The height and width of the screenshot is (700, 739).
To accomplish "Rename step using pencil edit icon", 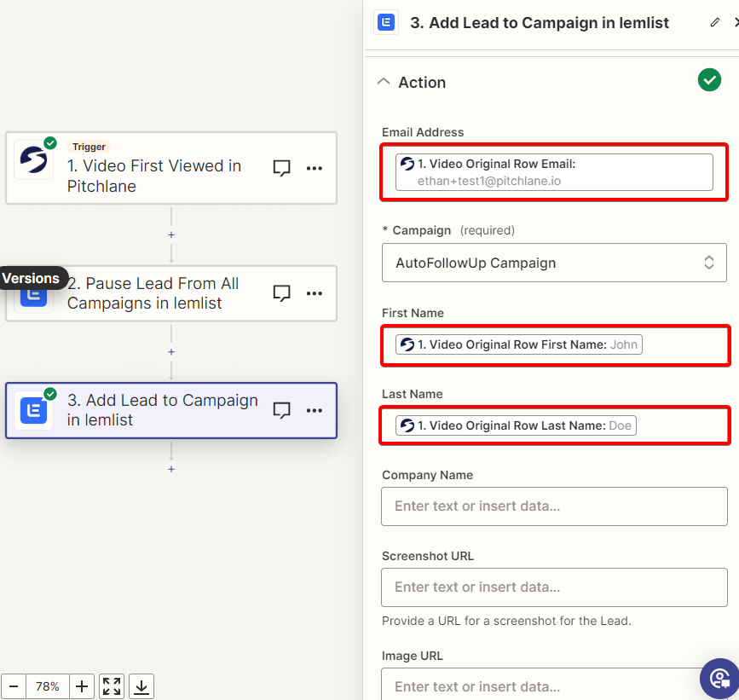I will click(x=715, y=22).
